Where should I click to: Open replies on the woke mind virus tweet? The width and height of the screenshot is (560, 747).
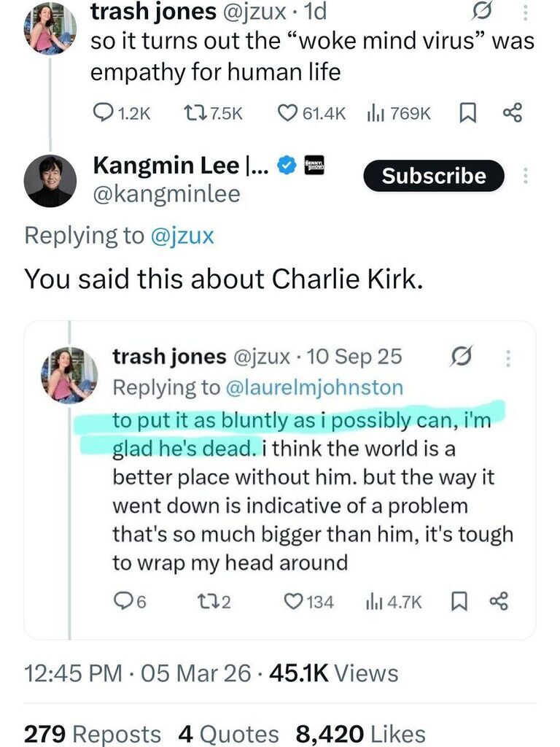pyautogui.click(x=121, y=113)
